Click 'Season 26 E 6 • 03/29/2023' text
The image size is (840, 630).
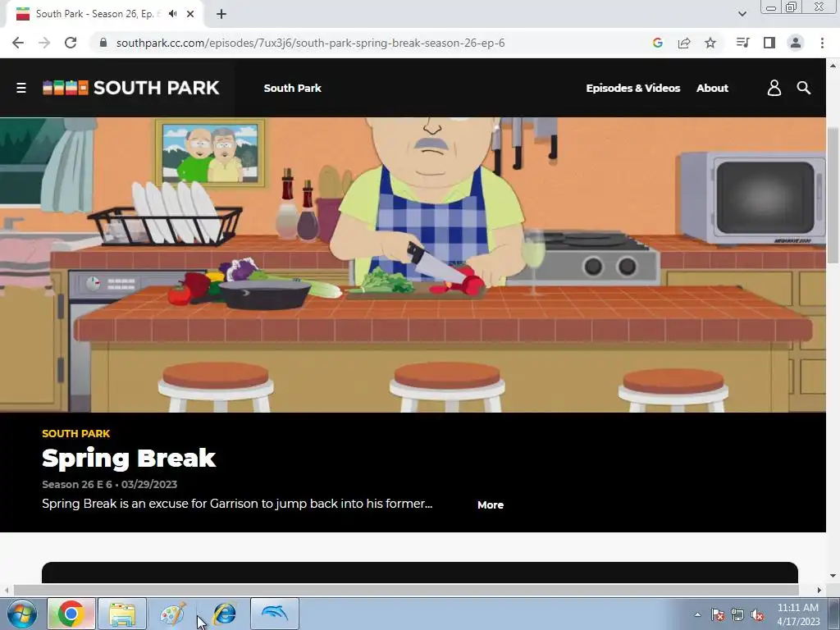pos(109,484)
